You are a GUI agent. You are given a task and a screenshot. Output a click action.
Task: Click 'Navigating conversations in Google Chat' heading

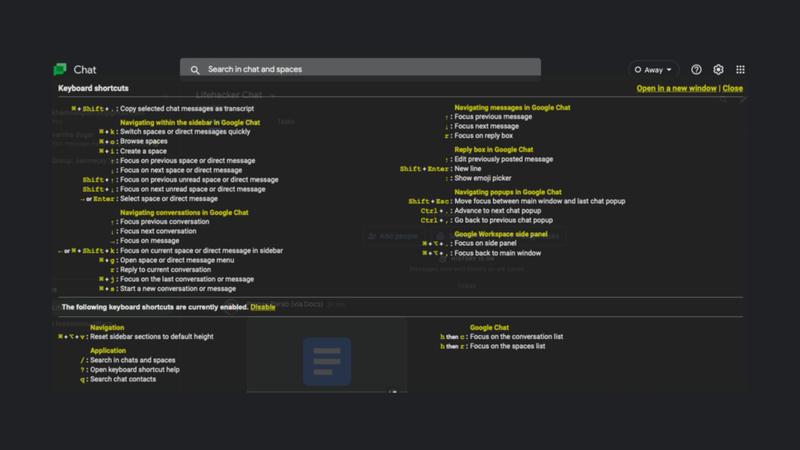point(184,213)
